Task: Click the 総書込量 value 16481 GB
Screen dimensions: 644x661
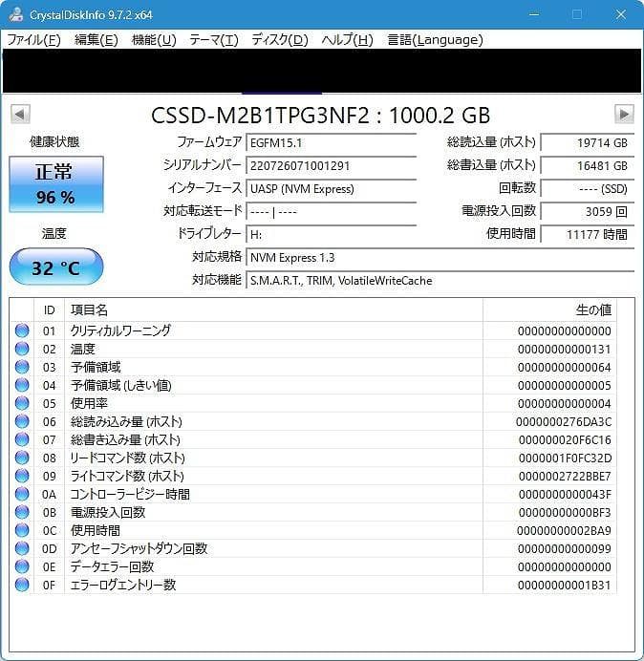Action: tap(587, 165)
